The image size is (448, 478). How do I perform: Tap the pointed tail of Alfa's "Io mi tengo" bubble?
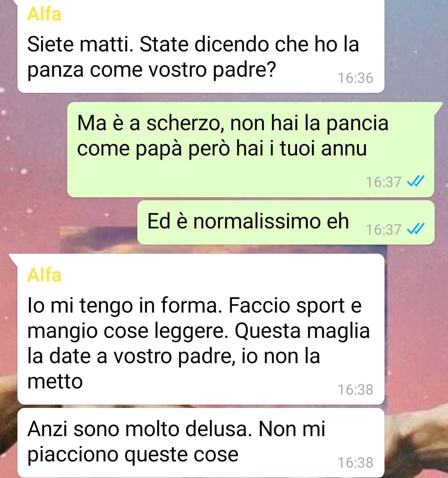[14, 259]
